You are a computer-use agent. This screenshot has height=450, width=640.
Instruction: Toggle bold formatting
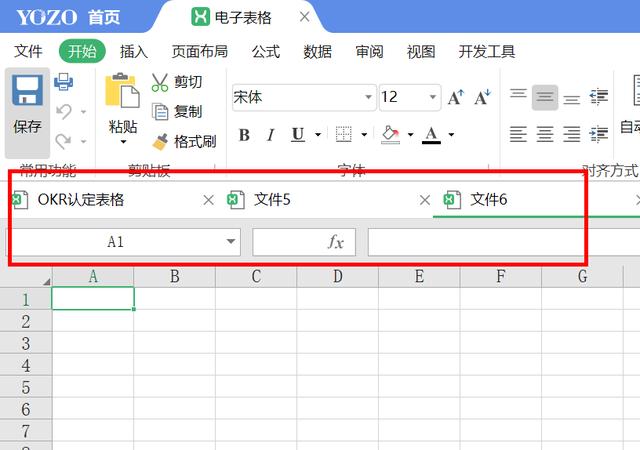(x=244, y=134)
